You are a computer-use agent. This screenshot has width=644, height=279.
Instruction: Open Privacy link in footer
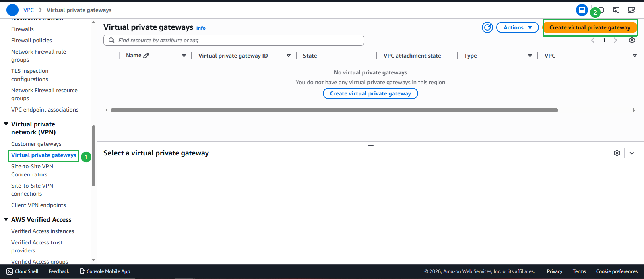(x=555, y=271)
